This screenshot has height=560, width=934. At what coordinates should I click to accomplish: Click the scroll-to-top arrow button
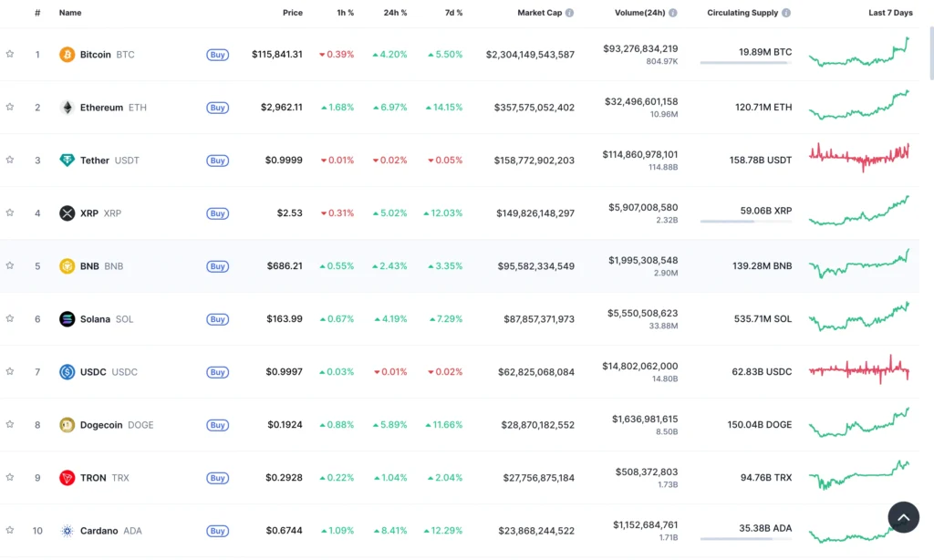click(903, 517)
